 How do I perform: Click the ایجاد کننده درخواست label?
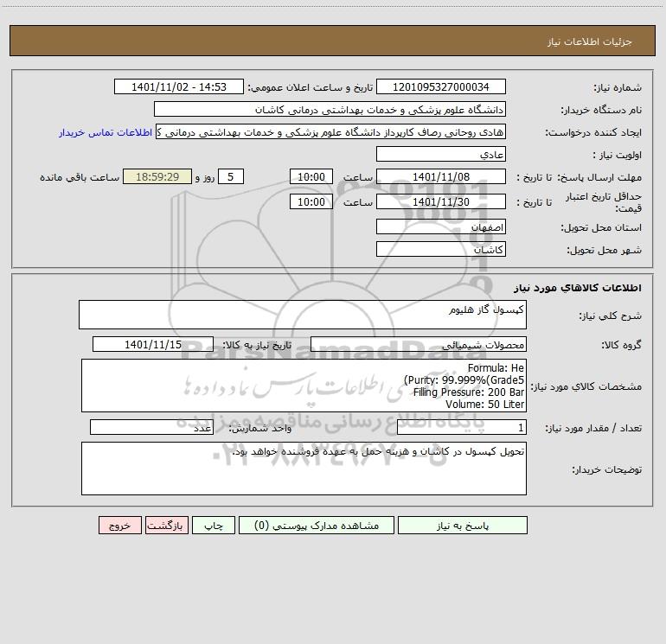593,132
